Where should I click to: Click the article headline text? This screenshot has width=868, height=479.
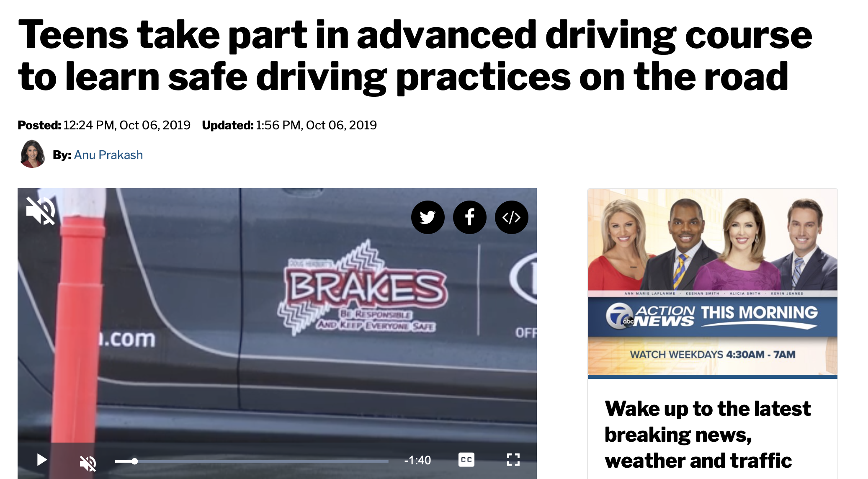(x=415, y=55)
